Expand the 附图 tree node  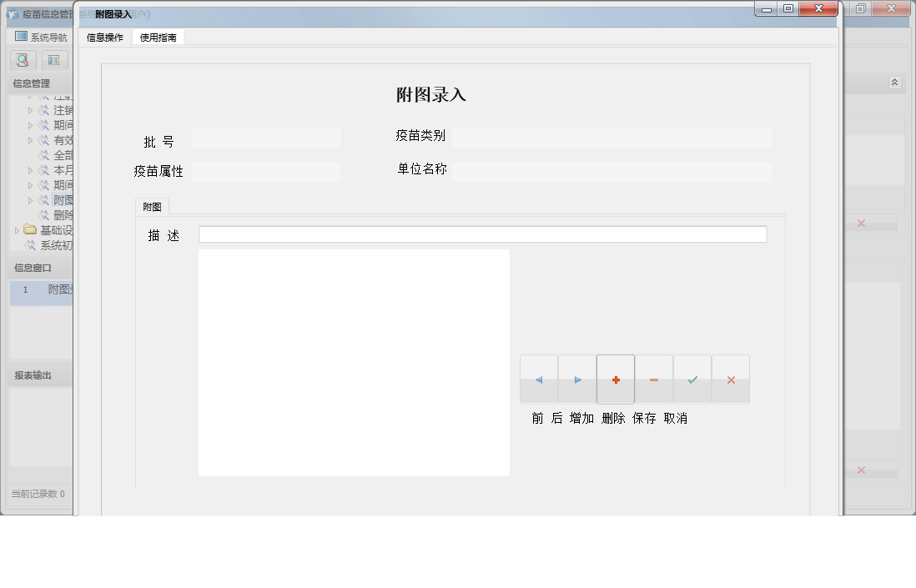30,200
